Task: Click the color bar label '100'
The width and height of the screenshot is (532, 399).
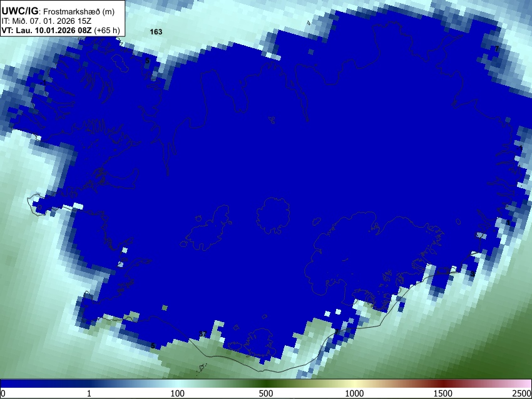Action: [177, 393]
